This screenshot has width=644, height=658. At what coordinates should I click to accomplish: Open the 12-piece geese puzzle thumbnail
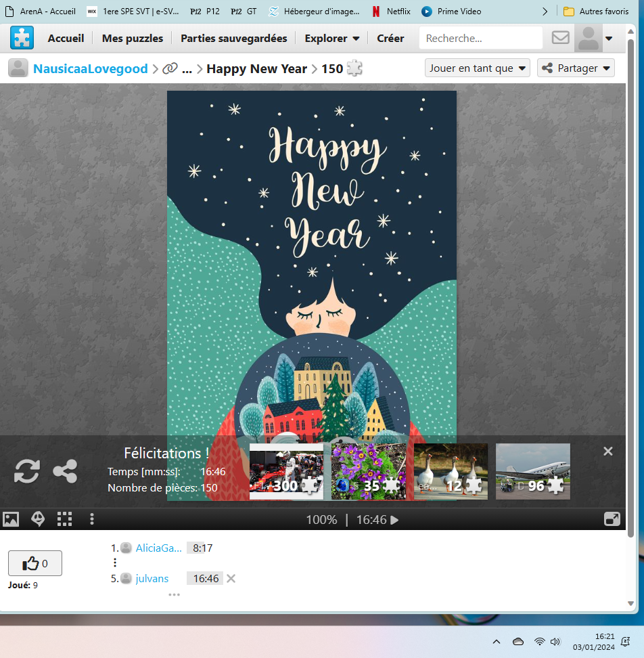451,471
